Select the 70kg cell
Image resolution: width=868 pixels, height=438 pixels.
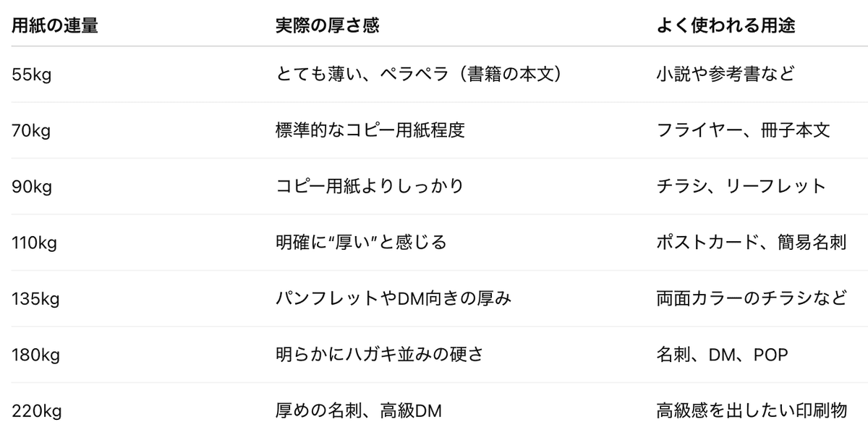(32, 130)
